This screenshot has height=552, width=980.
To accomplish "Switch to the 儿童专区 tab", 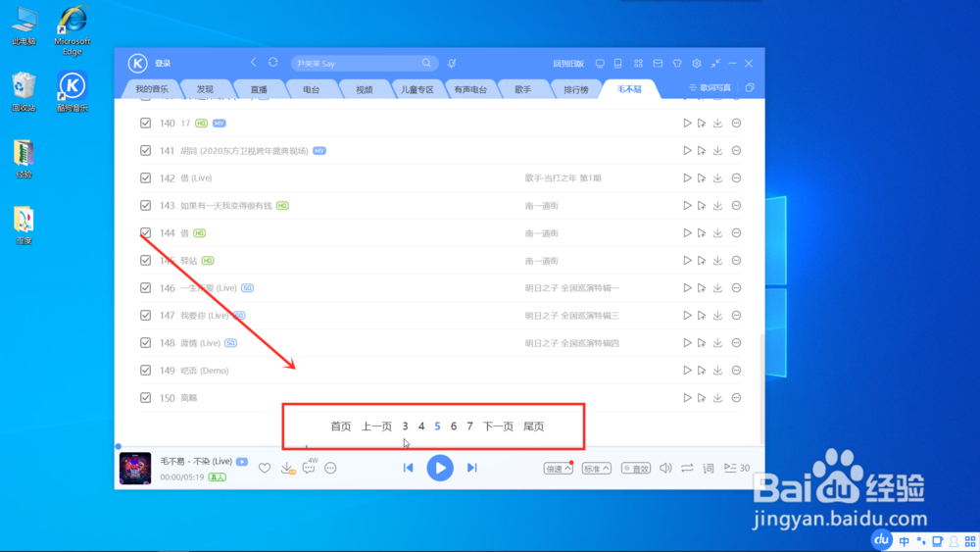I will coord(416,89).
